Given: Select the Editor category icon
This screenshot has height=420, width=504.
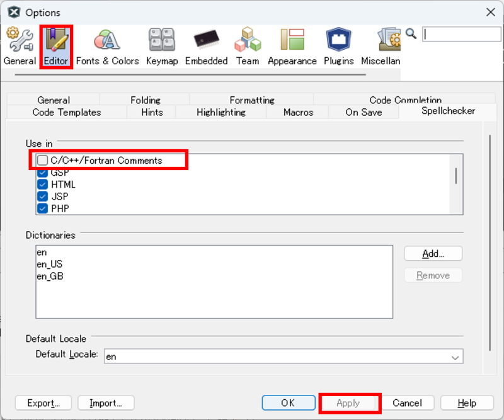Looking at the screenshot, I should click(56, 47).
